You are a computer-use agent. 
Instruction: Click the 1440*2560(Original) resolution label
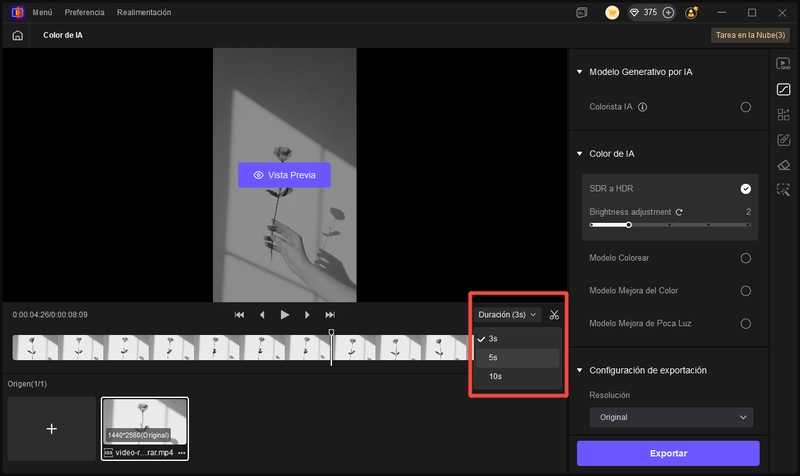[x=138, y=435]
